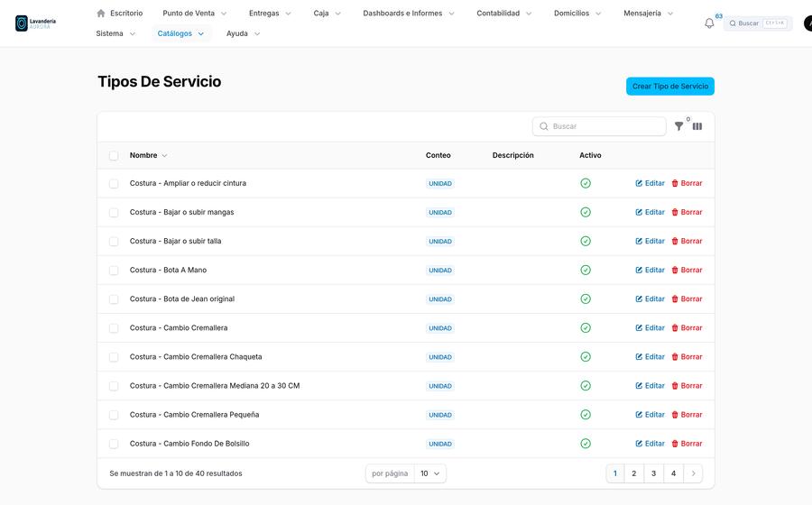The height and width of the screenshot is (505, 812).
Task: Open the Mensajería dropdown
Action: [649, 13]
